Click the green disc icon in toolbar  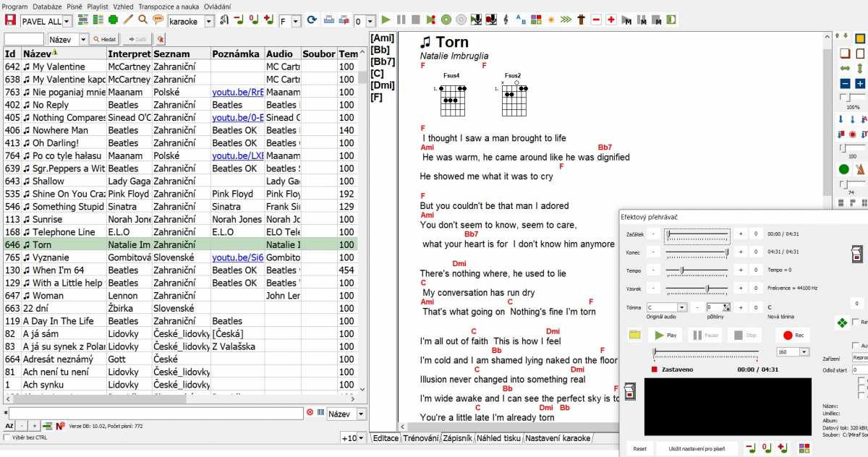pyautogui.click(x=446, y=20)
